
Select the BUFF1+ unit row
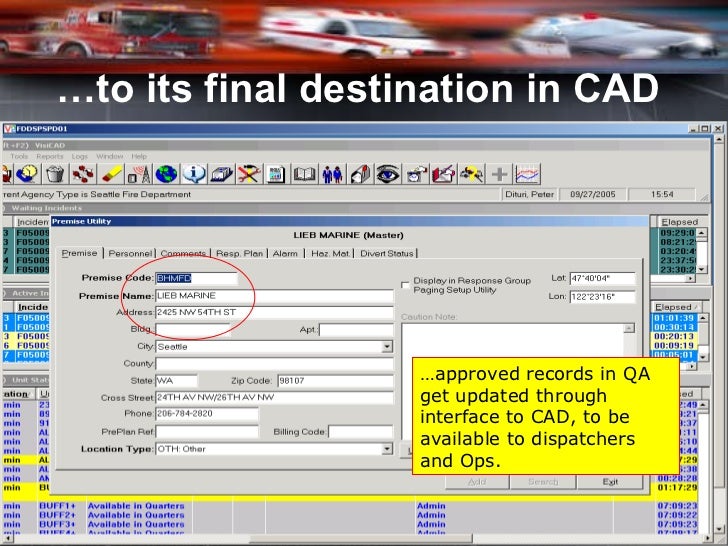[351, 506]
